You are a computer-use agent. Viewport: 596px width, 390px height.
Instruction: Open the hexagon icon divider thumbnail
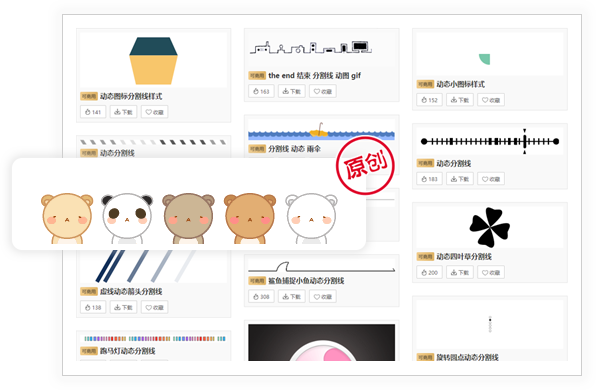pos(153,61)
